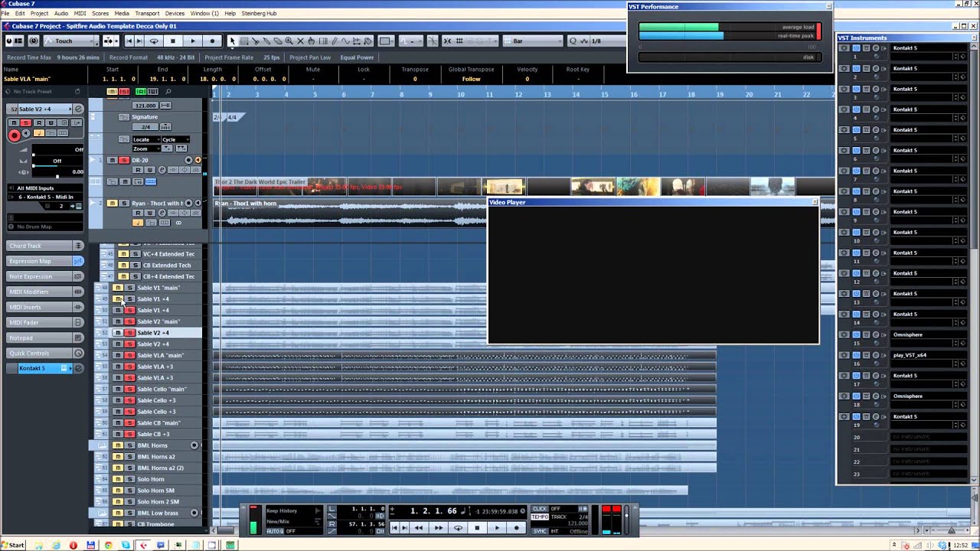
Task: Open the No Drum Map dropdown
Action: (x=44, y=227)
